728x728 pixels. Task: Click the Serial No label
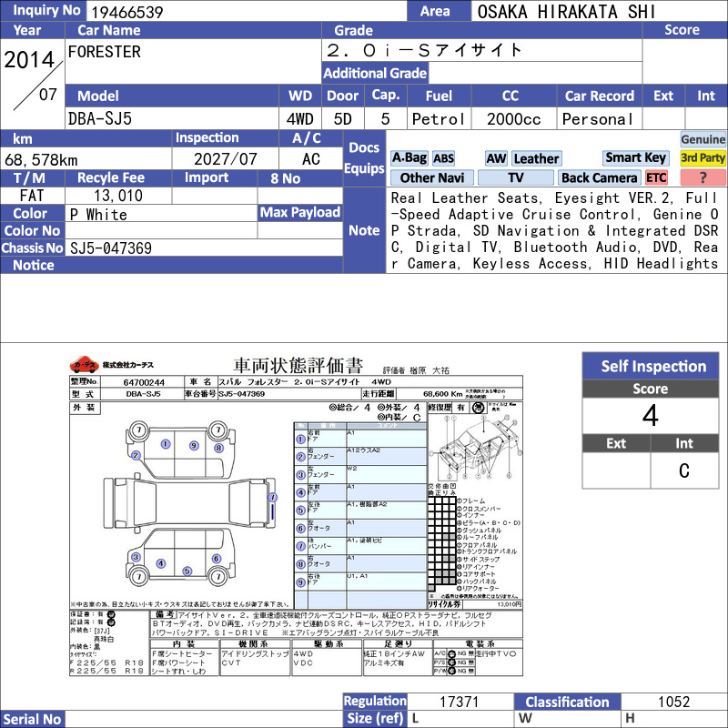(32, 719)
